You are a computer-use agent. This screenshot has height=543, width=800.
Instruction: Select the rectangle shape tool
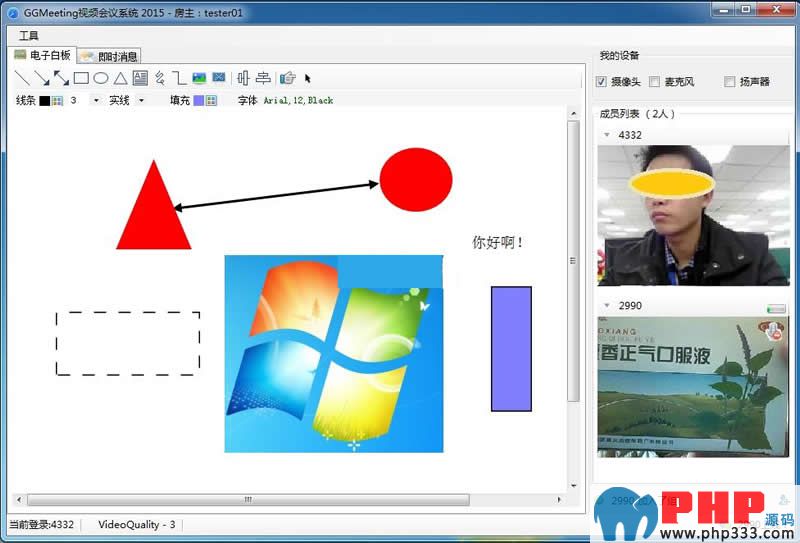pyautogui.click(x=81, y=78)
